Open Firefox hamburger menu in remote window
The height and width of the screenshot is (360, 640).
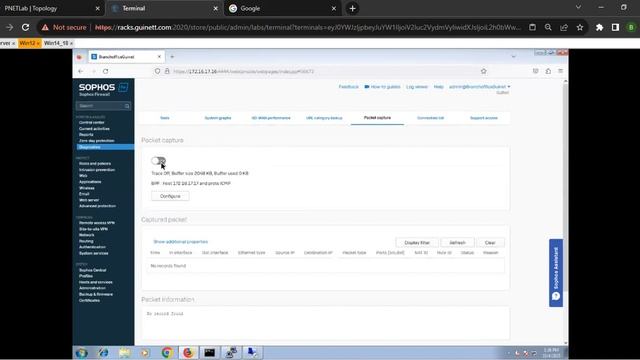[x=560, y=71]
